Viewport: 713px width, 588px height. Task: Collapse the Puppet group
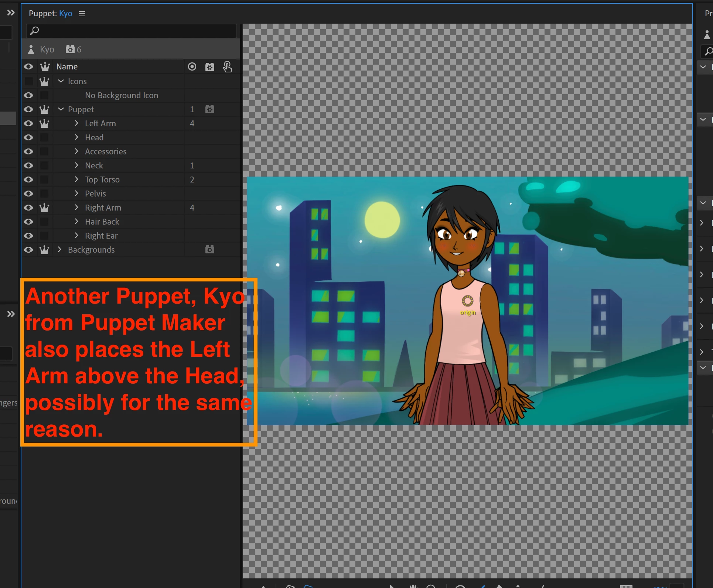[x=61, y=109]
